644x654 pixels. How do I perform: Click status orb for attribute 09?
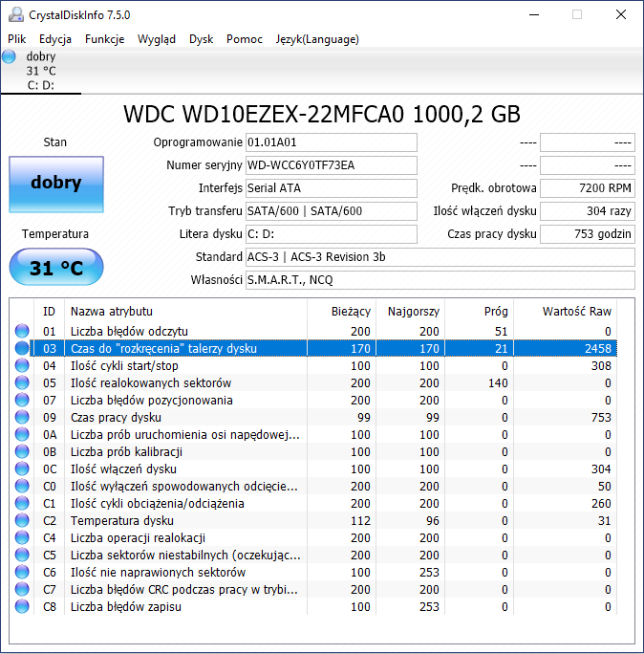[22, 417]
